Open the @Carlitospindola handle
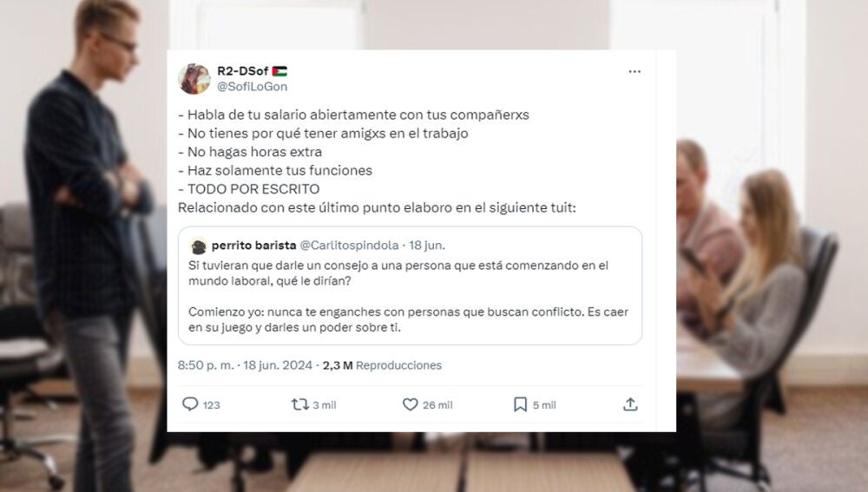 [x=349, y=246]
